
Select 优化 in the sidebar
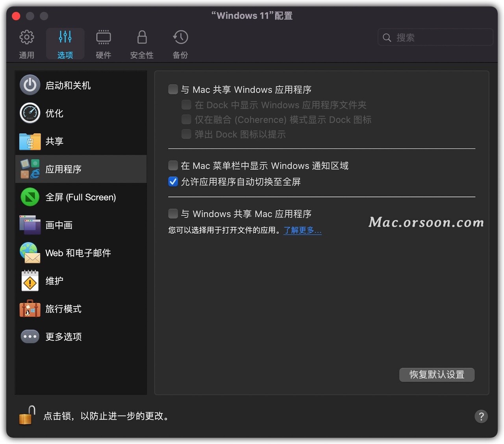pyautogui.click(x=81, y=113)
